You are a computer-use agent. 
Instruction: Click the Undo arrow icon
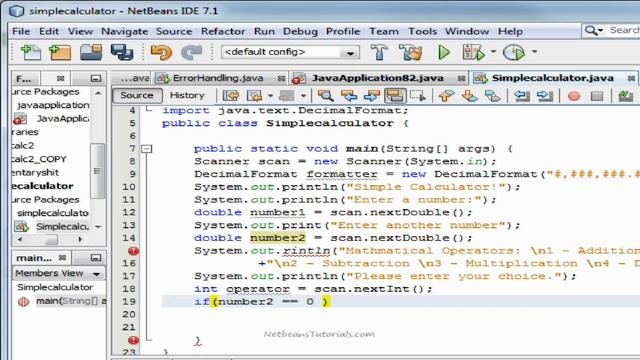click(161, 52)
